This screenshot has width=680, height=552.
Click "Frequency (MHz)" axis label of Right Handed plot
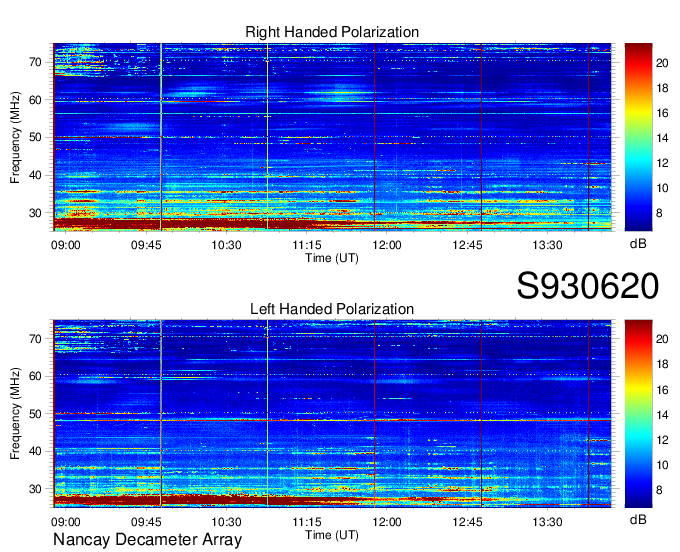click(15, 137)
